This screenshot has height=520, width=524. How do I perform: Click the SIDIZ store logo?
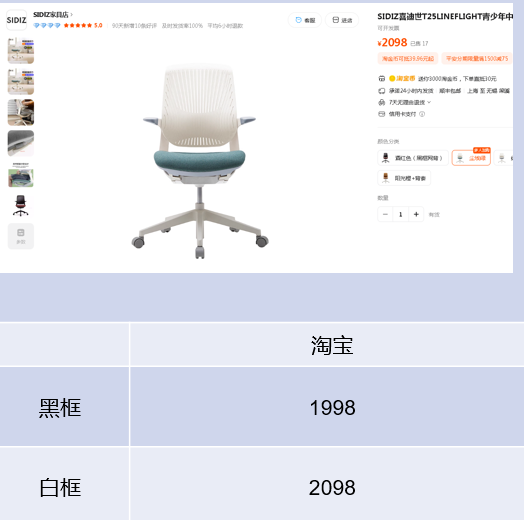pos(16,20)
